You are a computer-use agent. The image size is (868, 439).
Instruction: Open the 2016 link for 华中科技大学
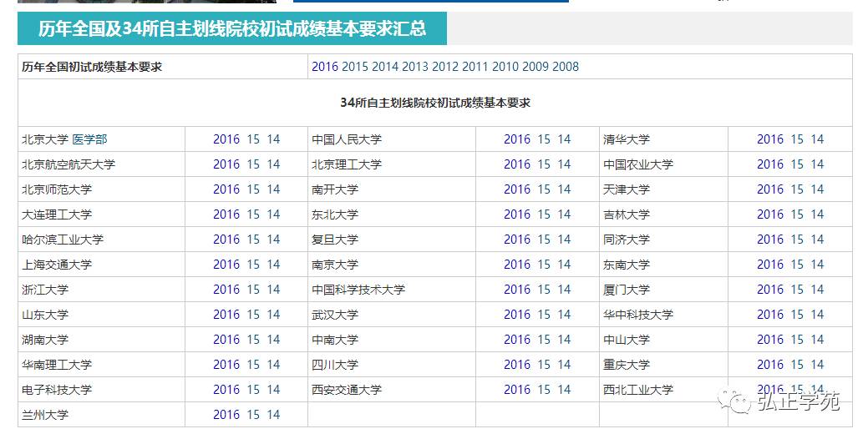770,315
